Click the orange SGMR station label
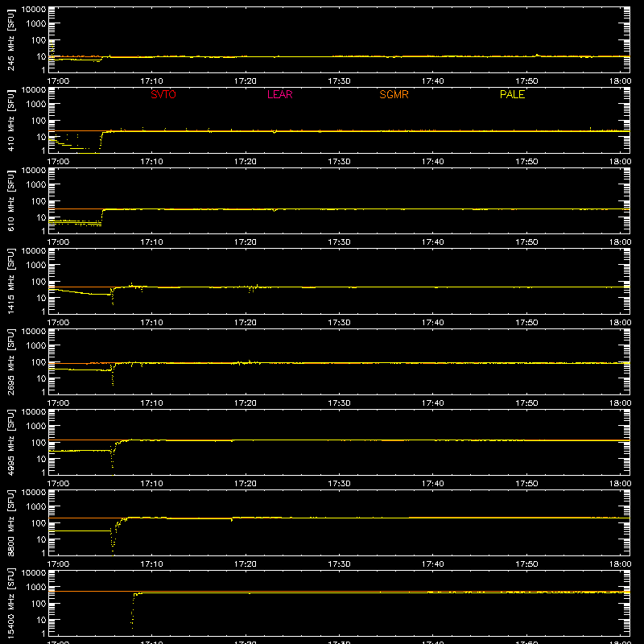 (394, 94)
